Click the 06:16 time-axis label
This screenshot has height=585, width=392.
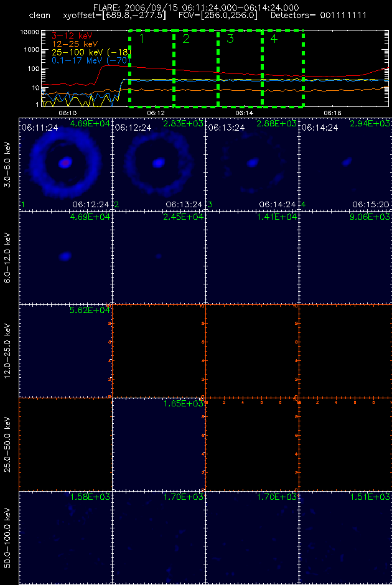[x=333, y=113]
